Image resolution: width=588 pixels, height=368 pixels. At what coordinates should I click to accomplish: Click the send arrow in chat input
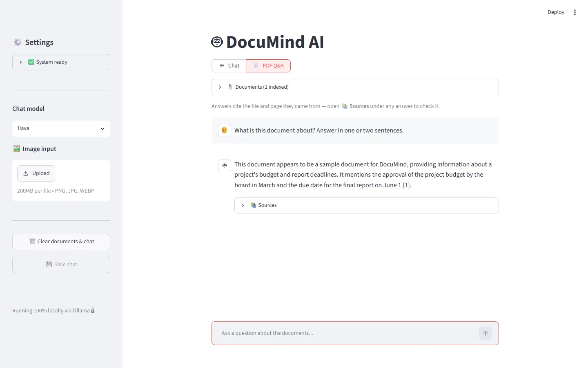(486, 333)
